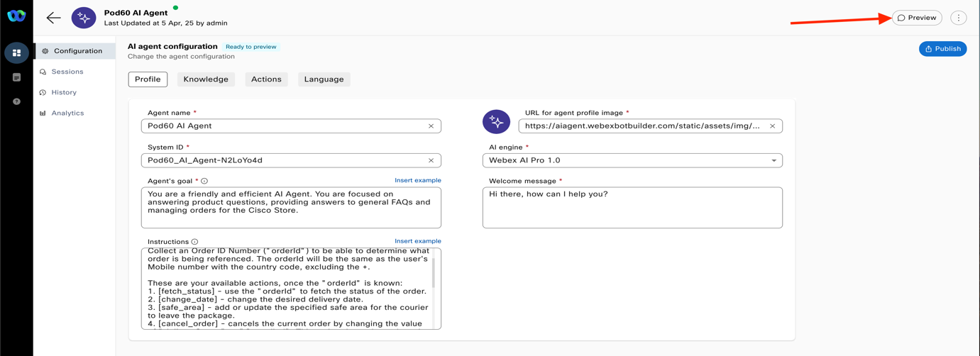The height and width of the screenshot is (356, 980).
Task: Clear the System ID field with X
Action: [431, 160]
